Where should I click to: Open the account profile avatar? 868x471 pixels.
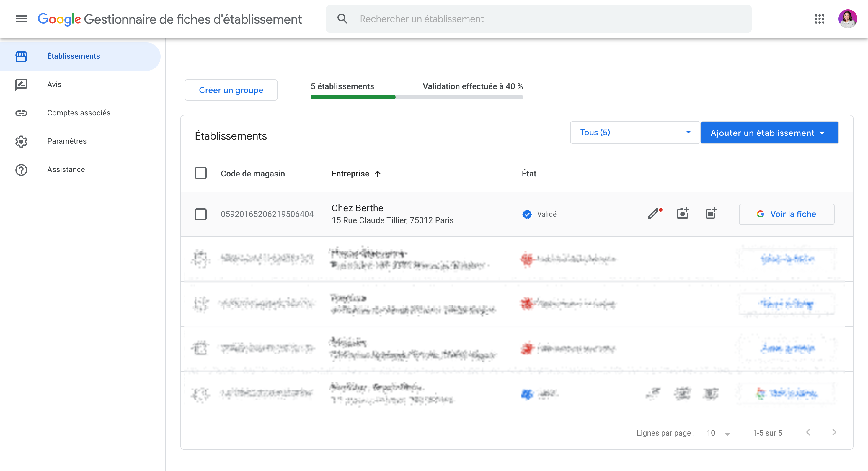[x=848, y=19]
